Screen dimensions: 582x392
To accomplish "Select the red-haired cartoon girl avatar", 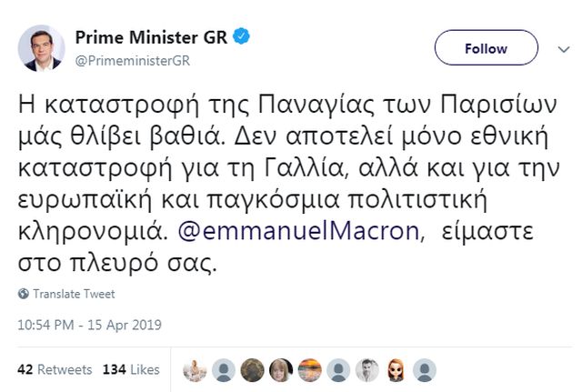I will (395, 369).
